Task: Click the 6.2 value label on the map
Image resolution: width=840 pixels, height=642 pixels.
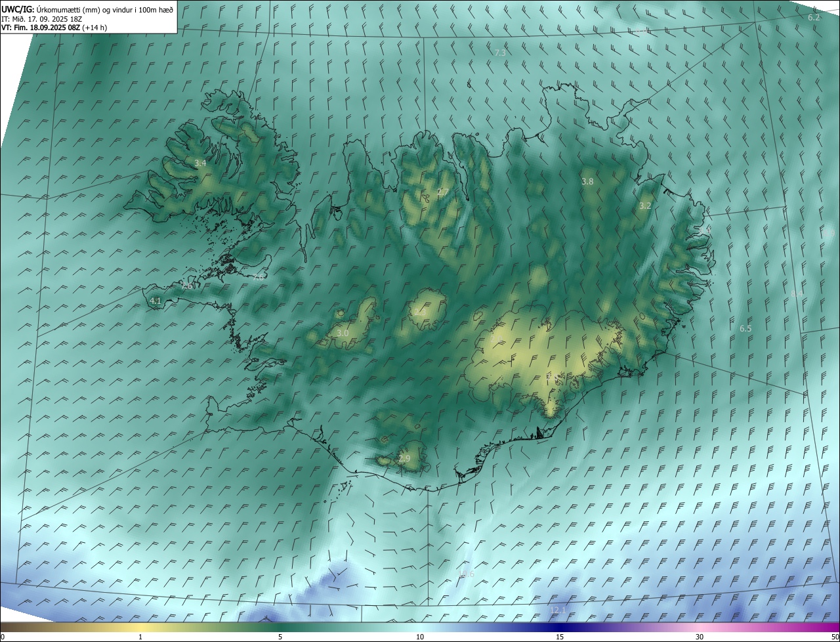Action: point(814,18)
